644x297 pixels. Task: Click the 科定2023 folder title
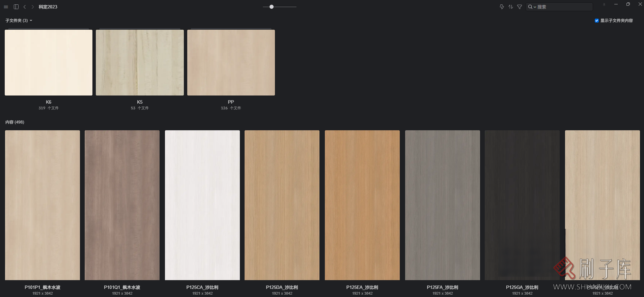click(48, 7)
